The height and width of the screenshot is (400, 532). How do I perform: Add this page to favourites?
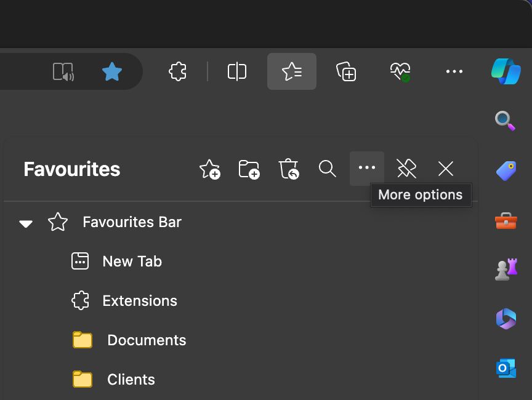click(210, 169)
